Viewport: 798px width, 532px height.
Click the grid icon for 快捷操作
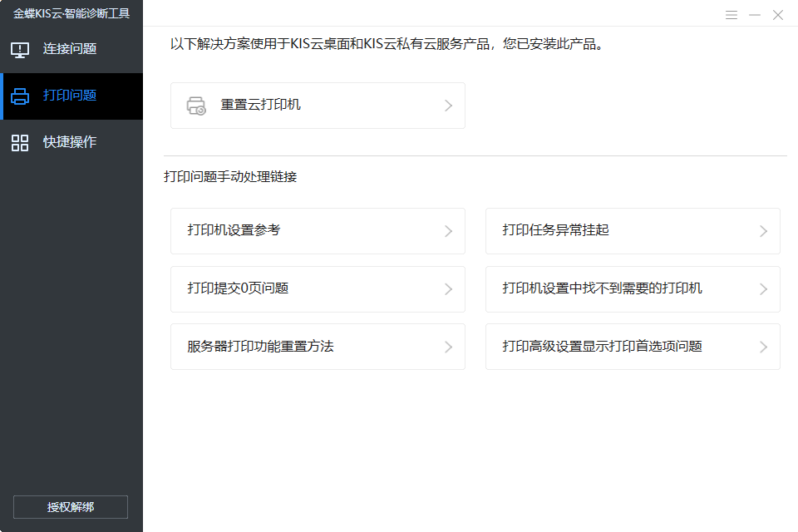(20, 142)
